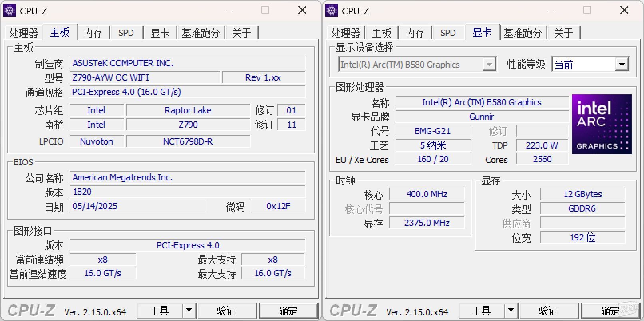Open 工具 dropdown arrow in left window
This screenshot has width=644, height=321.
pyautogui.click(x=189, y=310)
